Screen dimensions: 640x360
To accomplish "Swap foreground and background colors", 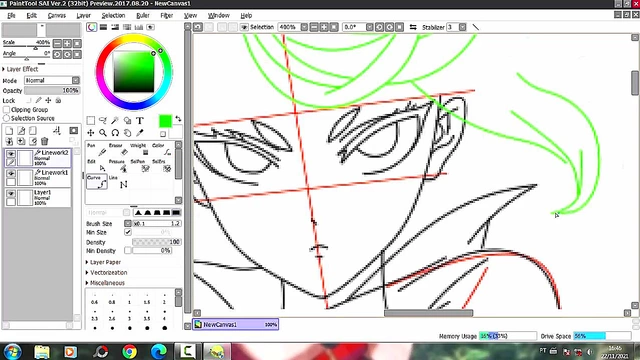I will (178, 119).
